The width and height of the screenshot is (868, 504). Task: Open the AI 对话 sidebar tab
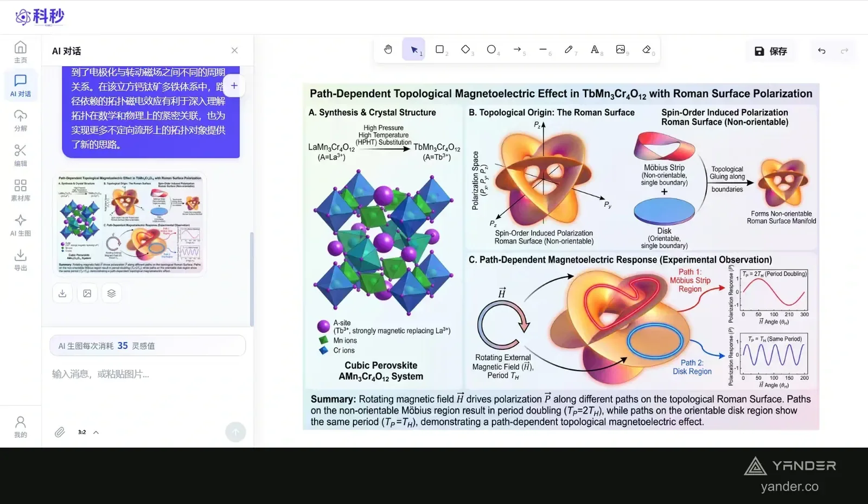click(21, 86)
